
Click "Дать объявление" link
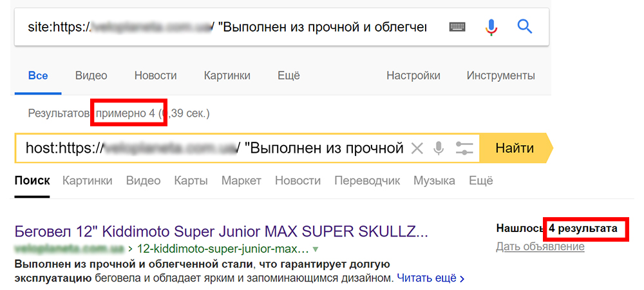click(540, 246)
